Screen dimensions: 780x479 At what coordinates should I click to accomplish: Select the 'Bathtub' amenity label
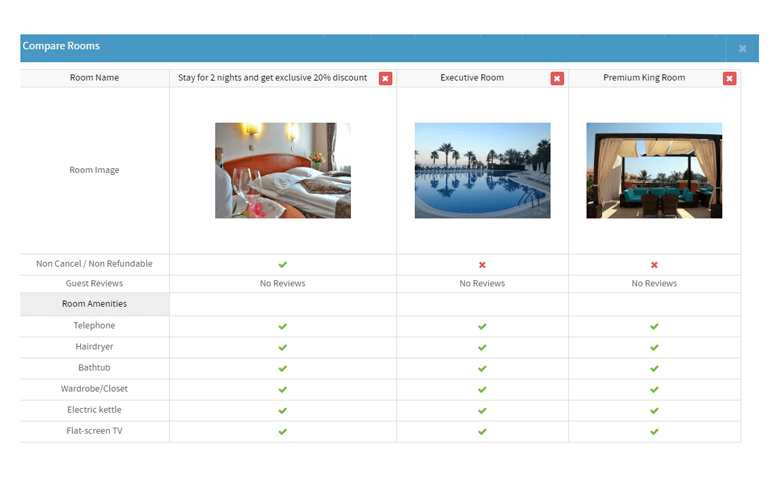point(94,368)
